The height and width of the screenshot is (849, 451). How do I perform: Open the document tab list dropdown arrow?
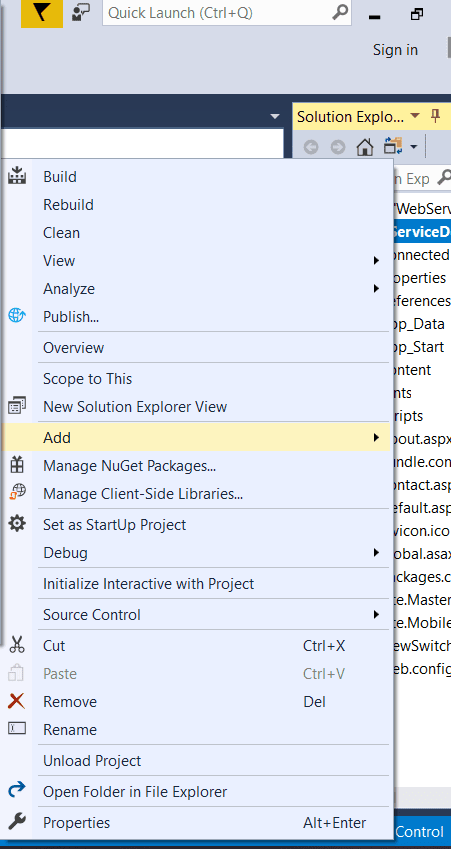pyautogui.click(x=275, y=116)
